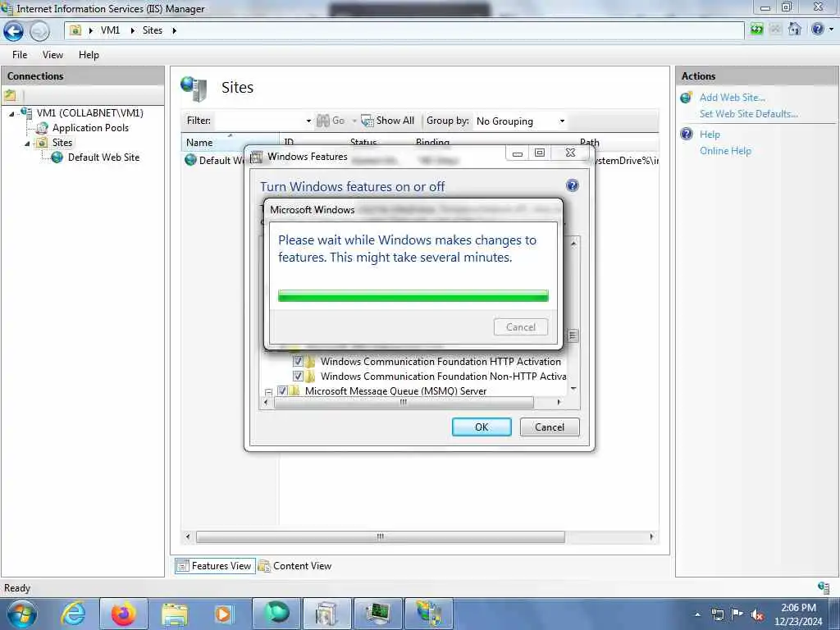Click the Windows Features horizontal scrollbar thumb
840x630 pixels.
[x=404, y=402]
